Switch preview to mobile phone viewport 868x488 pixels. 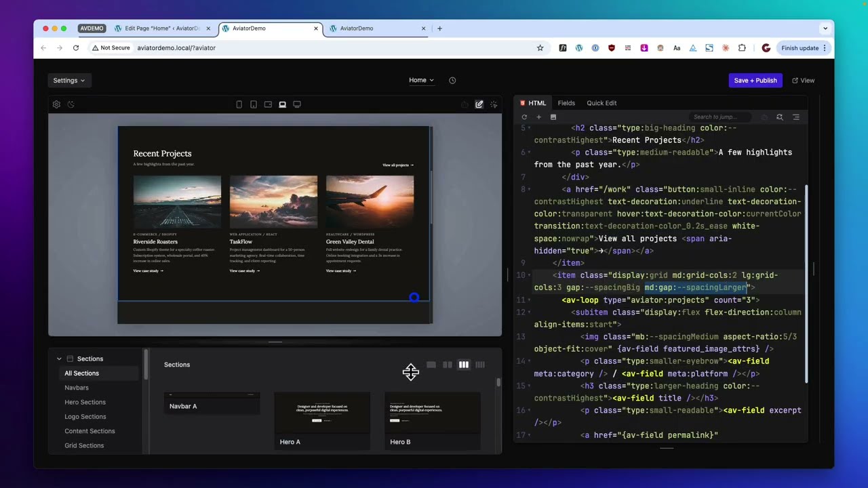tap(239, 104)
